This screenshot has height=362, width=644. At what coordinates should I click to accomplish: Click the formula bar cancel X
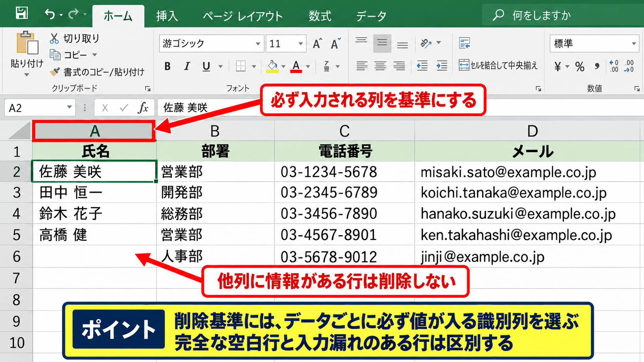coord(105,108)
